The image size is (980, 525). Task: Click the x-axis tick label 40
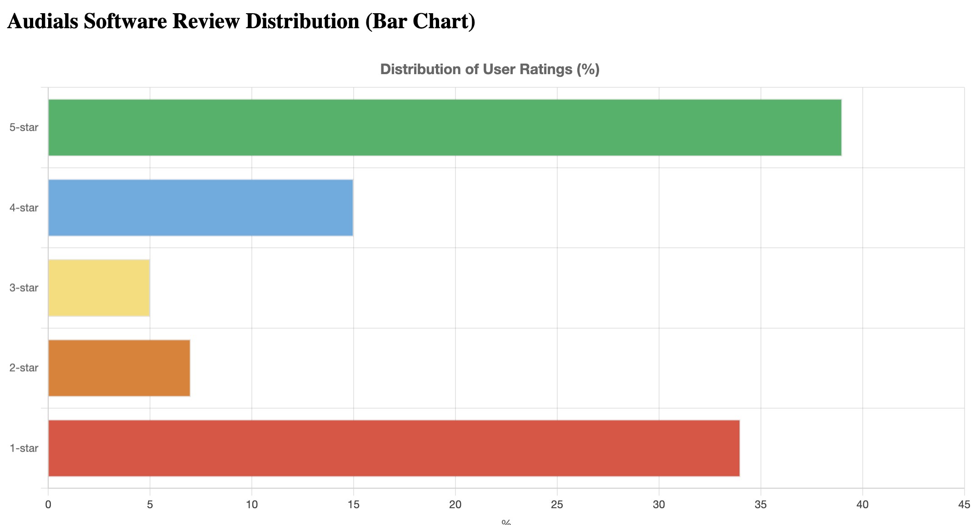tap(862, 505)
